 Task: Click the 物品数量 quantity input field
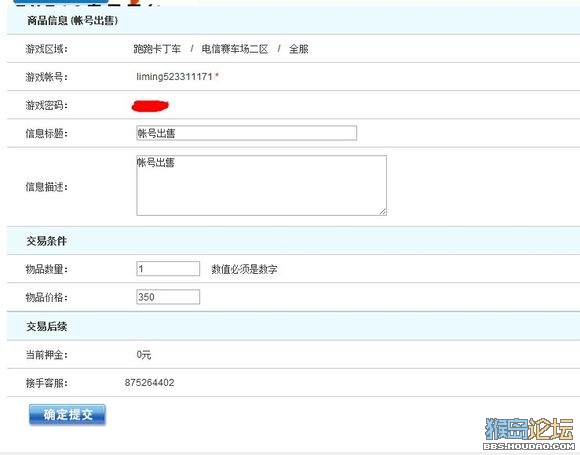click(x=168, y=269)
